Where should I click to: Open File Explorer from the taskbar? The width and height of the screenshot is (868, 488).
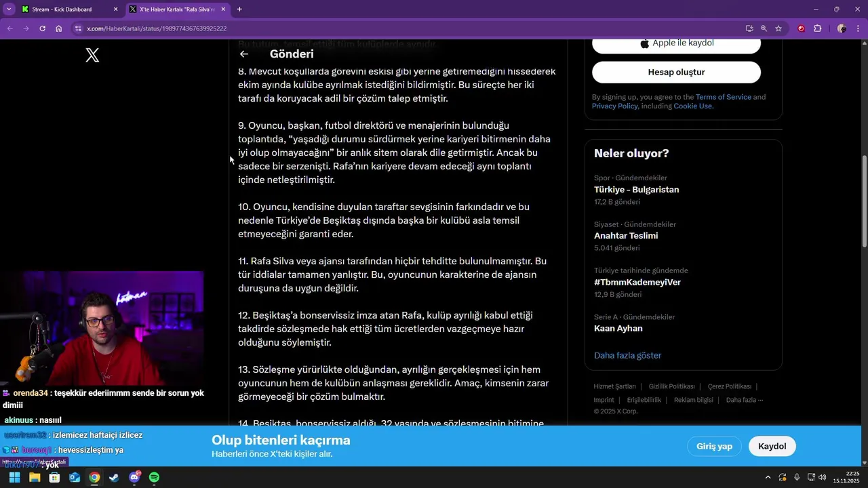coord(35,477)
